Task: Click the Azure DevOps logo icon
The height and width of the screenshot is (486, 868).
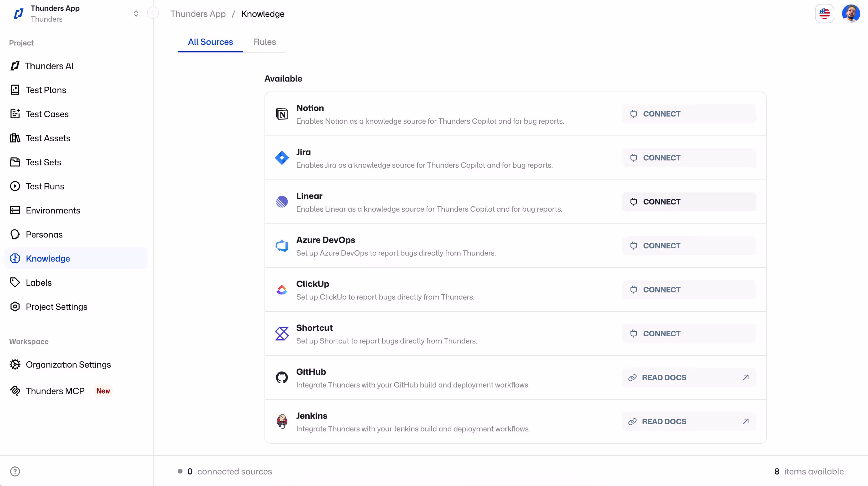Action: (282, 246)
